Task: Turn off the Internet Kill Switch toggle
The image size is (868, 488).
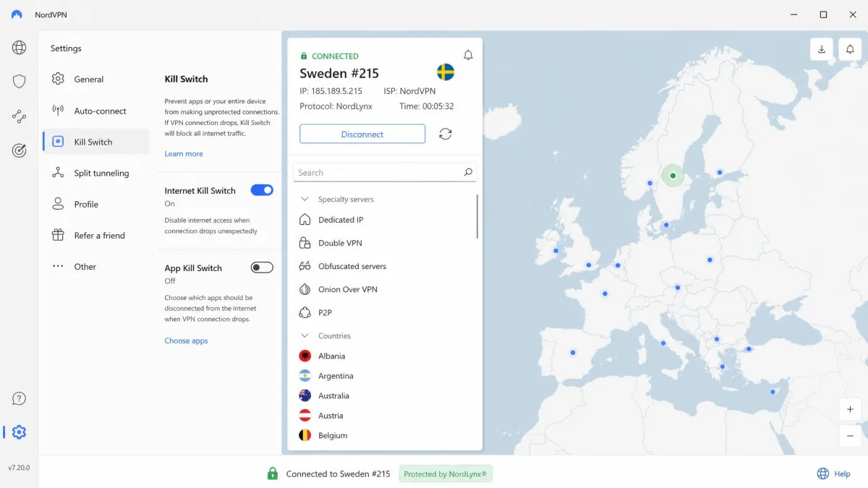Action: pyautogui.click(x=262, y=190)
